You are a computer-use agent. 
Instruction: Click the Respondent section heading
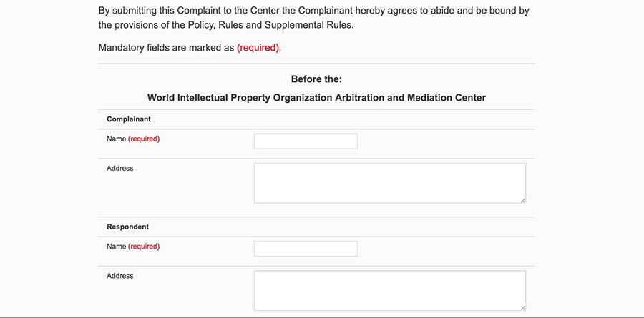[x=127, y=227]
